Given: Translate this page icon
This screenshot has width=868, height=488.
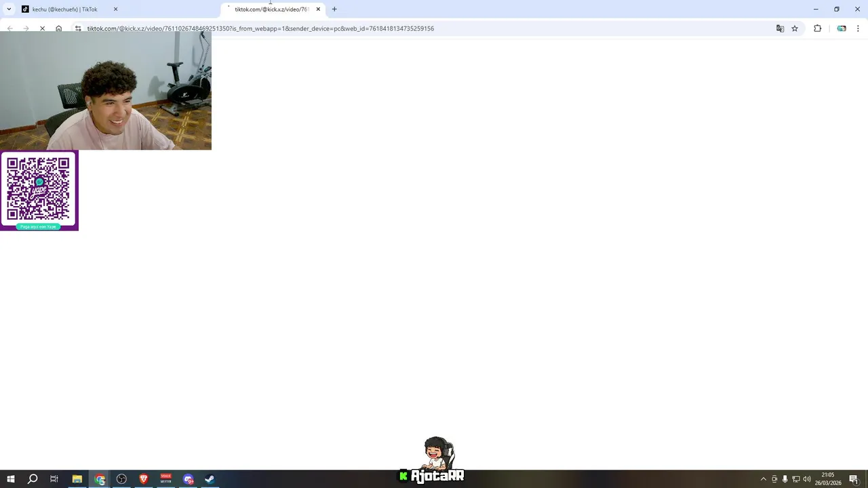Looking at the screenshot, I should 780,28.
